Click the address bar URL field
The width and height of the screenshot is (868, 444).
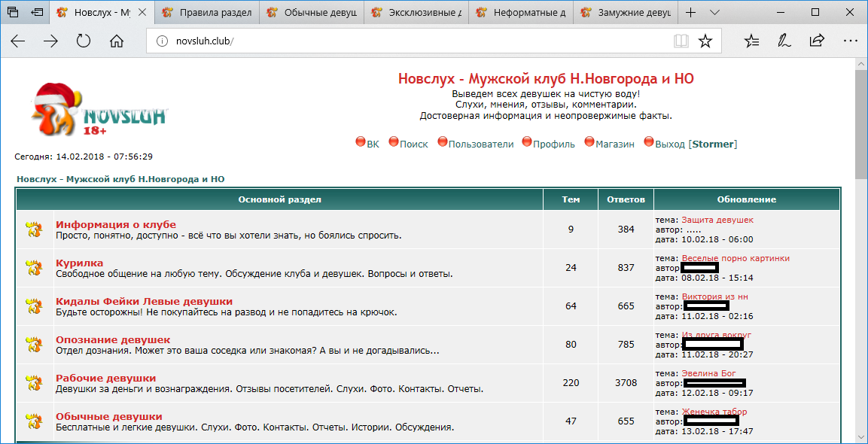[414, 41]
